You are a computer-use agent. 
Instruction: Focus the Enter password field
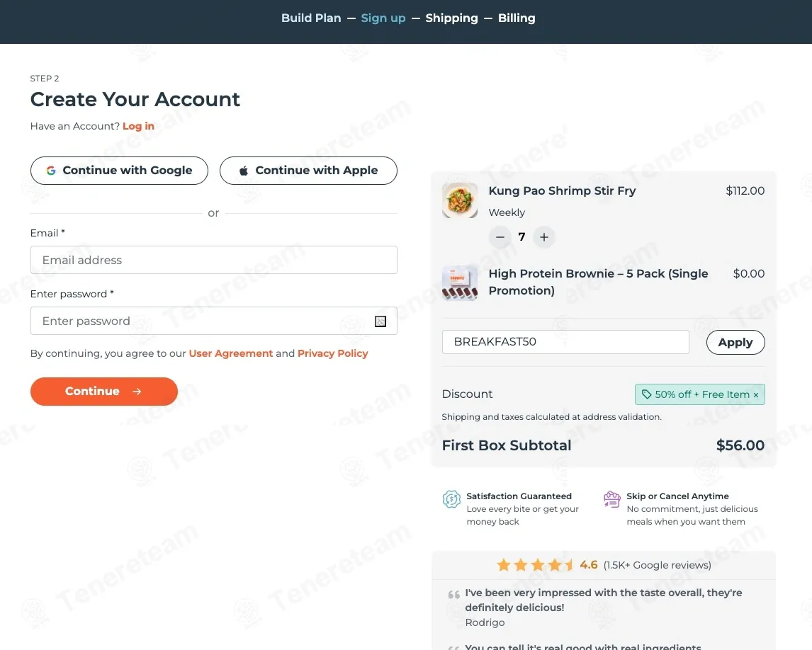click(x=214, y=321)
